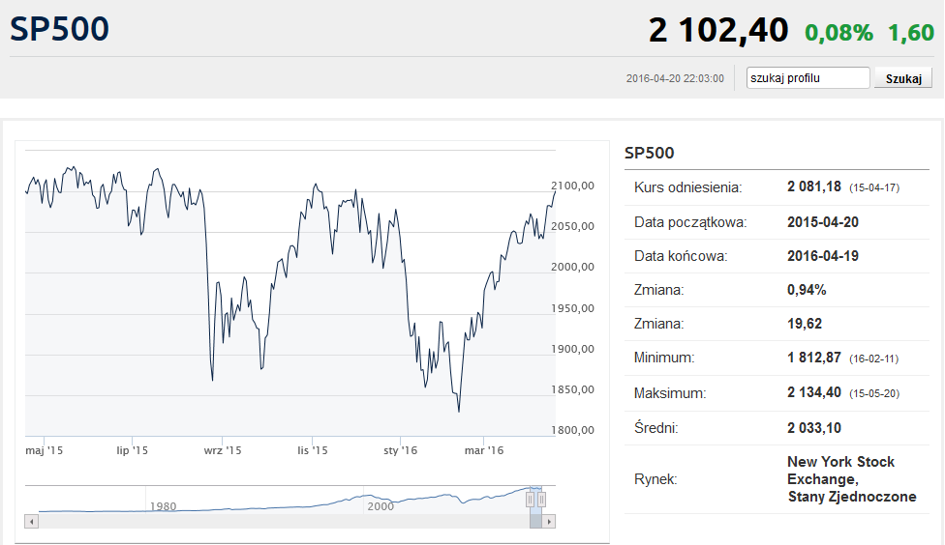The image size is (945, 545).
Task: Focus the 'szukaj profilu' search field
Action: [808, 78]
